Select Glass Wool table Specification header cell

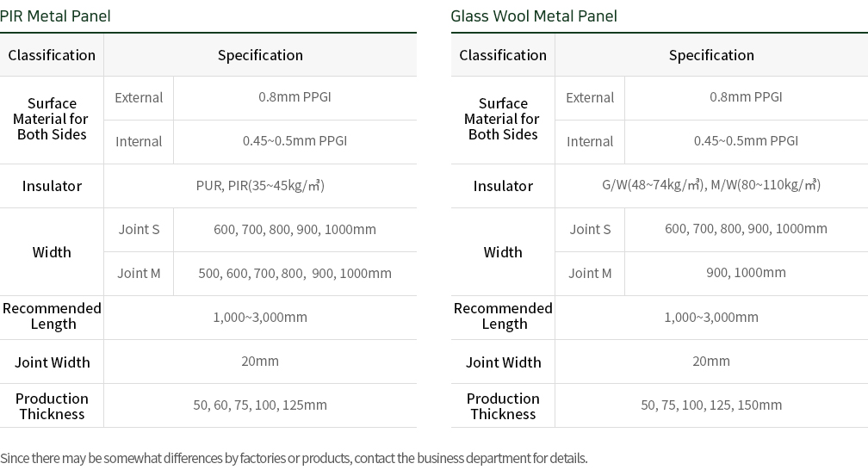pos(711,55)
